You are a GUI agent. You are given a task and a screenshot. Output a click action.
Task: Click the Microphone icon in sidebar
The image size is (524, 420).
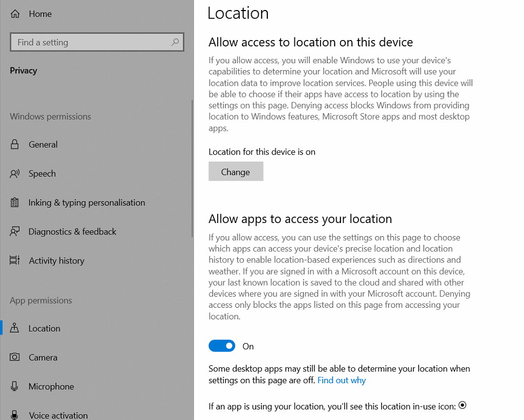[x=14, y=386]
